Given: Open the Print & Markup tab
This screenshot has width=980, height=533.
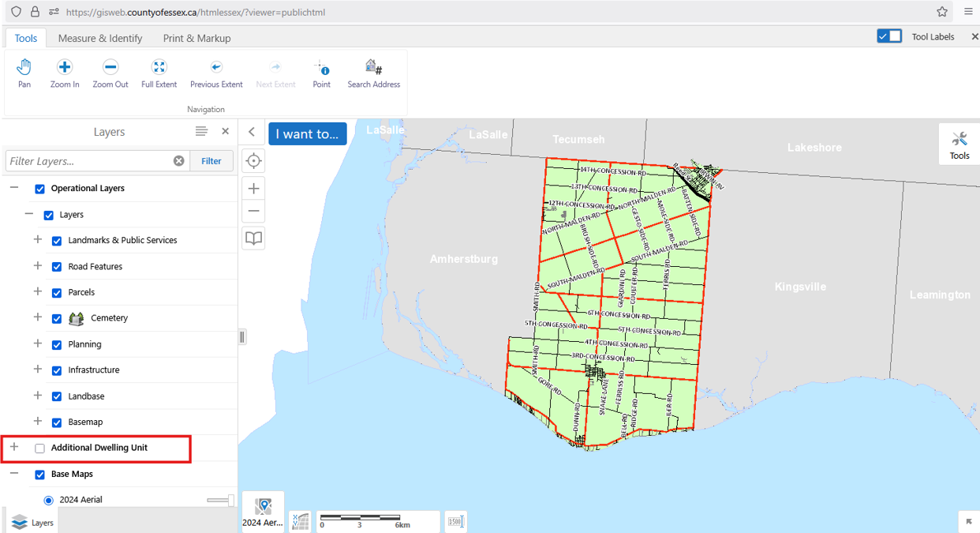Looking at the screenshot, I should point(196,37).
